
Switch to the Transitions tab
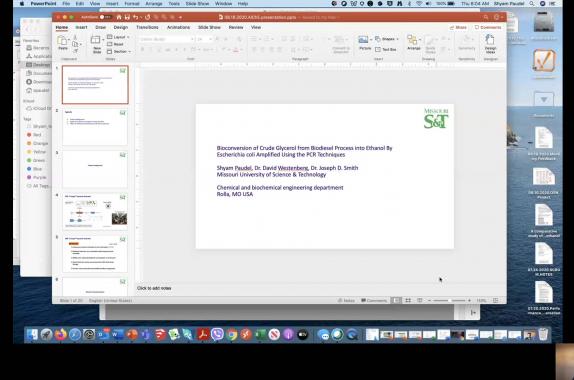[147, 27]
